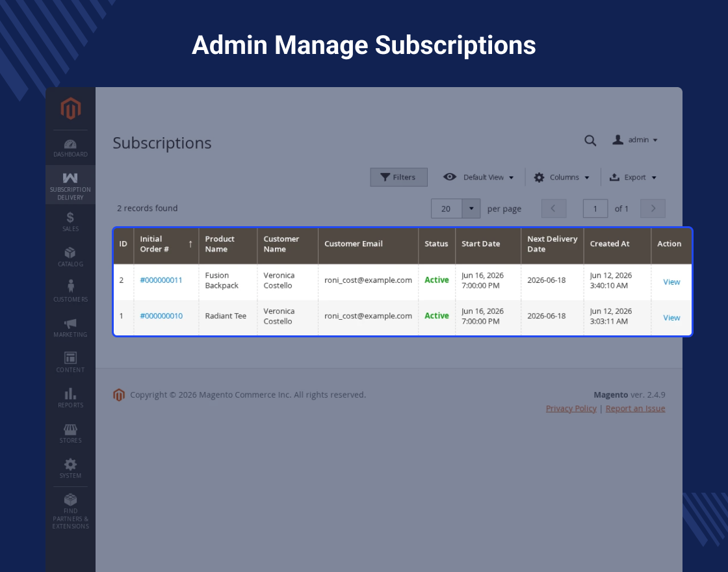Go to the previous page of results
728x572 pixels.
[x=553, y=209]
